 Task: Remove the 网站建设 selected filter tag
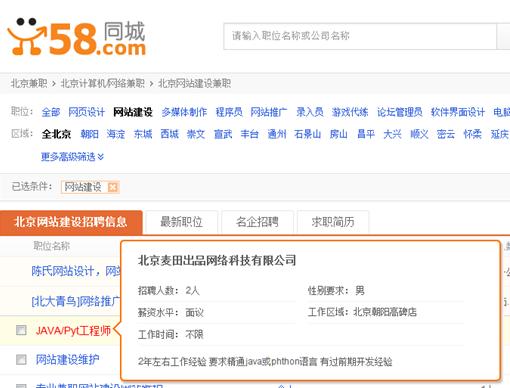113,187
